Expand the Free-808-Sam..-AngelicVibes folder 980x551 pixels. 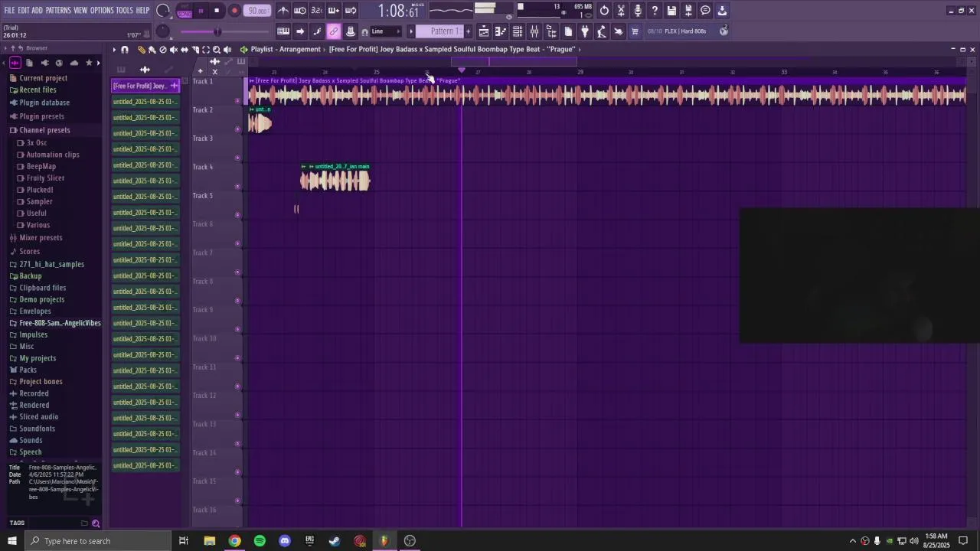tap(60, 323)
